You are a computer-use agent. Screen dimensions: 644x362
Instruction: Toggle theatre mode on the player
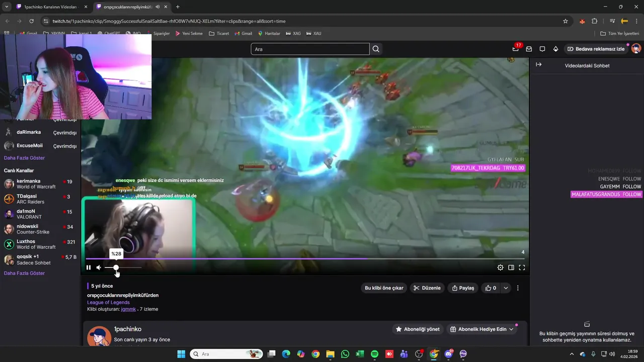click(511, 267)
